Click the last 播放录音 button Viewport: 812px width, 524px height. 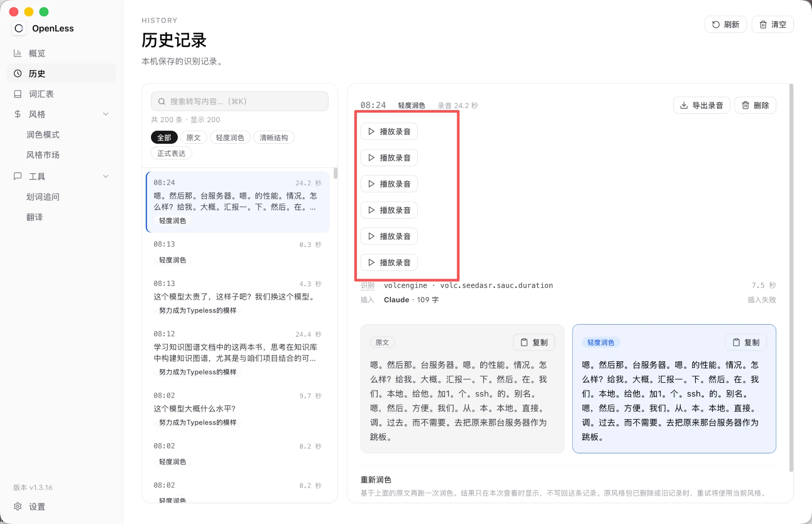coord(389,262)
